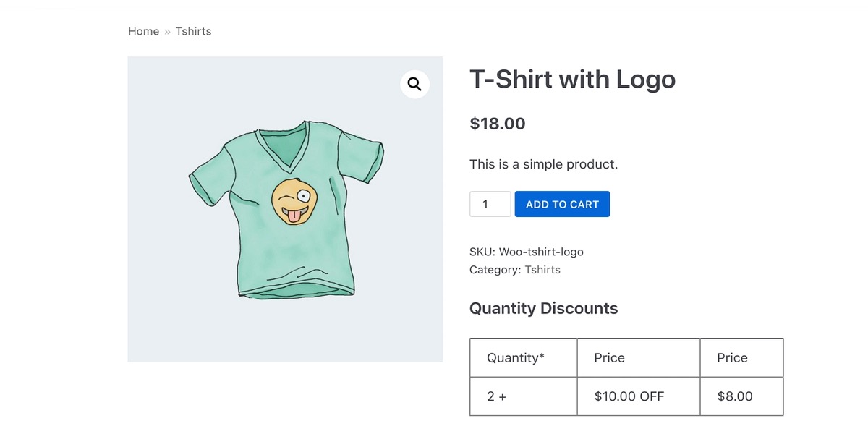
Task: Click the breadcrumb separator arrows
Action: pos(167,31)
